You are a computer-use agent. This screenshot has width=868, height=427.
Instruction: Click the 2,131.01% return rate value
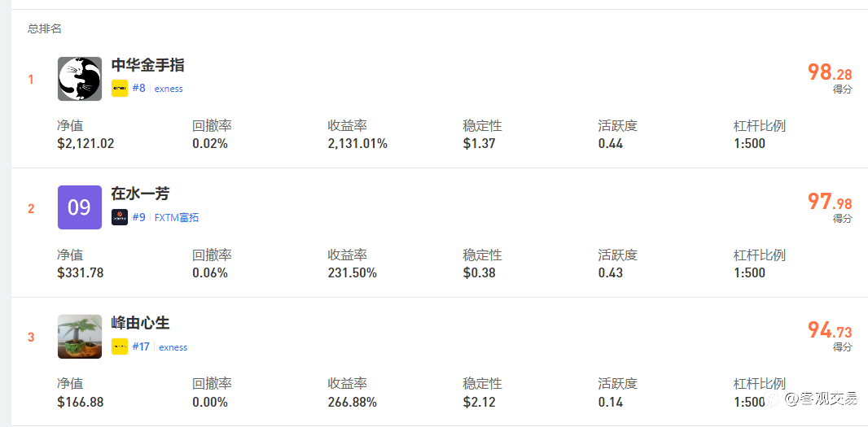pyautogui.click(x=357, y=144)
